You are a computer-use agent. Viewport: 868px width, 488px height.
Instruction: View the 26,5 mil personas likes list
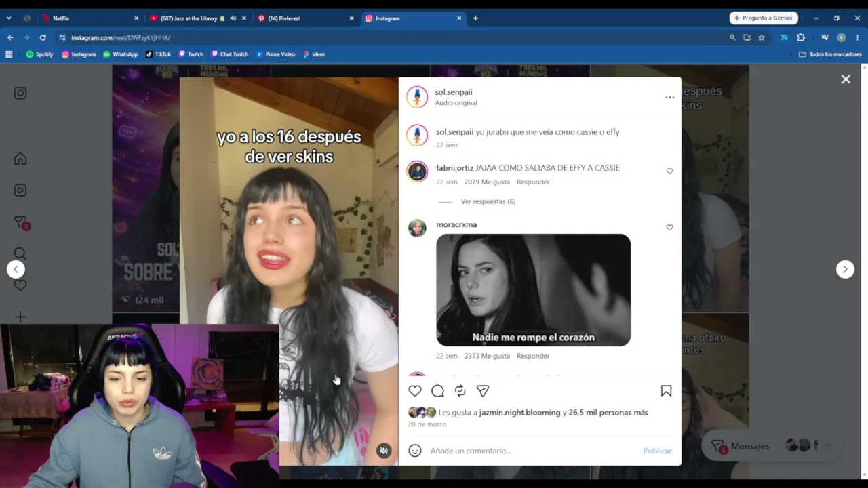tap(608, 412)
